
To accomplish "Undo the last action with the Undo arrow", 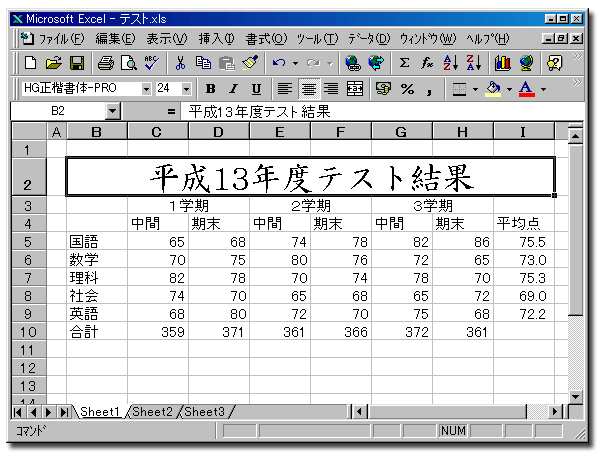I will [279, 63].
